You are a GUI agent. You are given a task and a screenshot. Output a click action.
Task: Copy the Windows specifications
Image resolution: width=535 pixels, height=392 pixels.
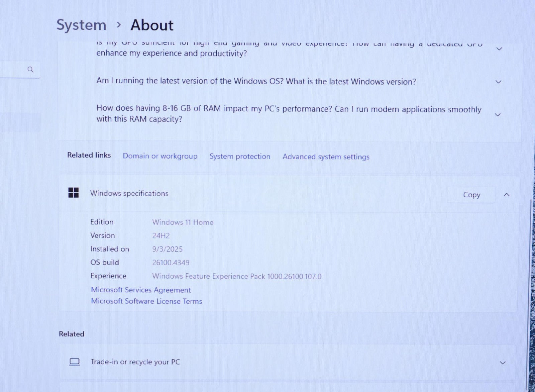(471, 195)
